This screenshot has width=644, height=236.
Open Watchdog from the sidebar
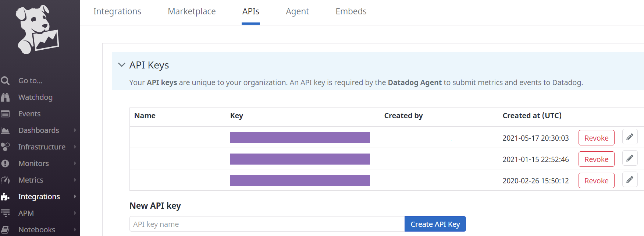tap(35, 97)
